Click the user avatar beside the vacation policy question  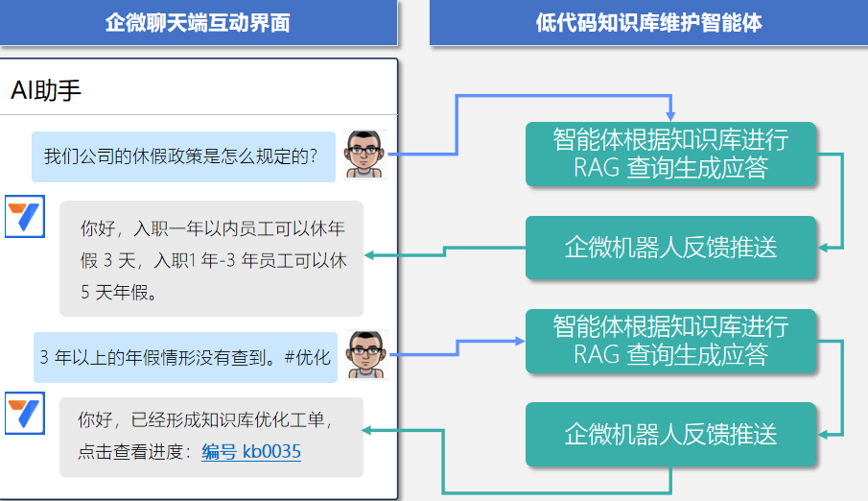pos(365,155)
